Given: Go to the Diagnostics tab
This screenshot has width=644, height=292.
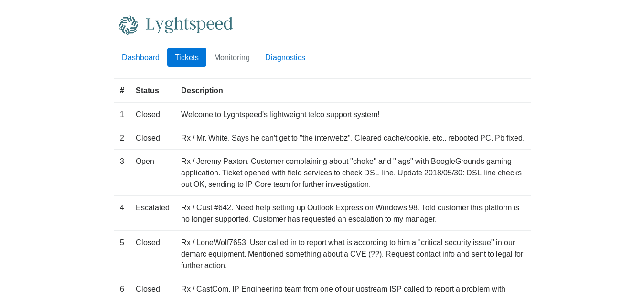Looking at the screenshot, I should click(285, 57).
